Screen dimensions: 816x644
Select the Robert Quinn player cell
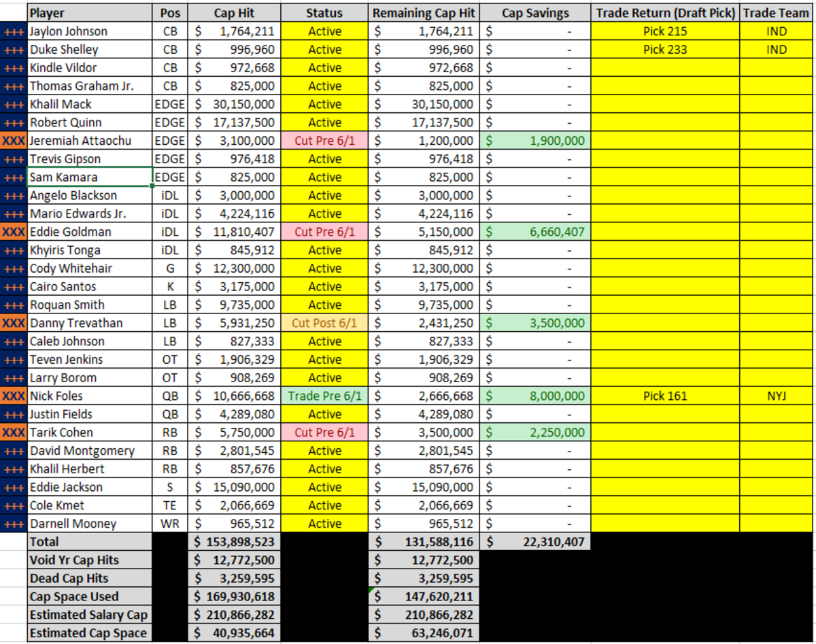tap(90, 122)
